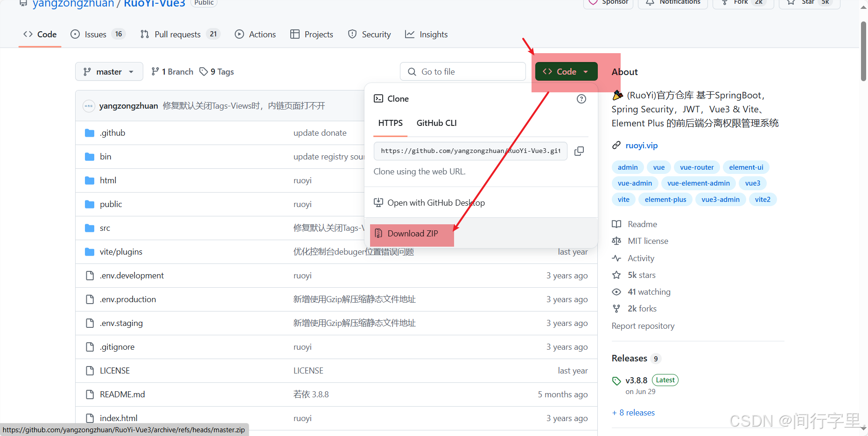Viewport: 868px width, 436px height.
Task: Click the link icon beside ruoyi.vip
Action: [616, 145]
